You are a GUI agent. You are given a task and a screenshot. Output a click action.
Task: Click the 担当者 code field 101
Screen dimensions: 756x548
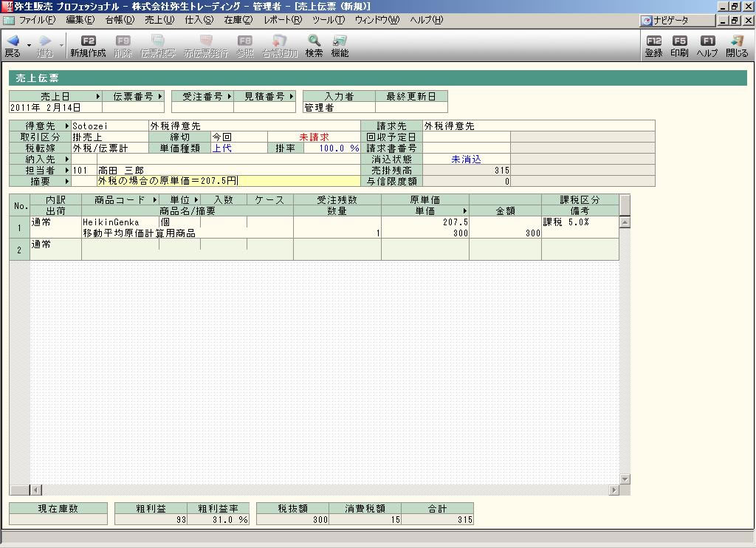(x=84, y=171)
